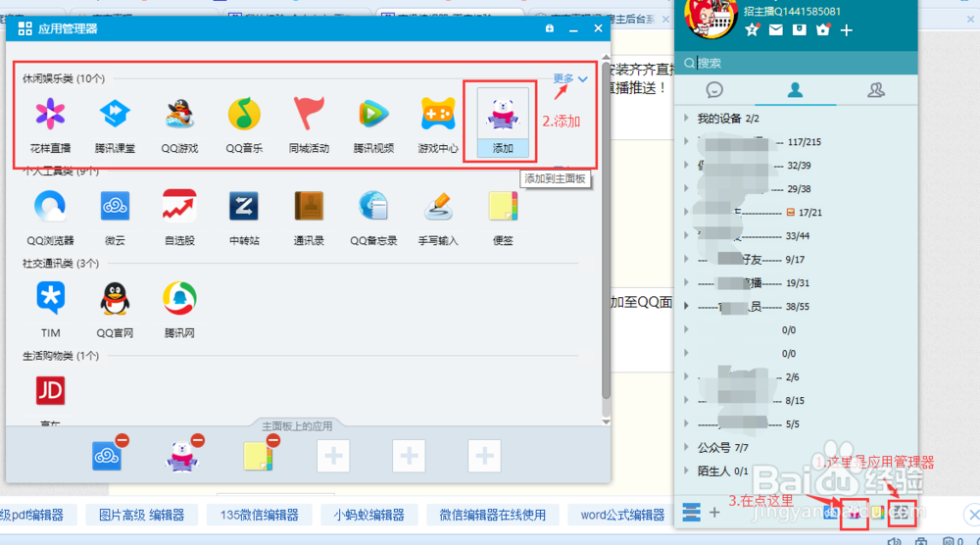Image resolution: width=980 pixels, height=545 pixels.
Task: Open 同城活动 app
Action: 309,115
